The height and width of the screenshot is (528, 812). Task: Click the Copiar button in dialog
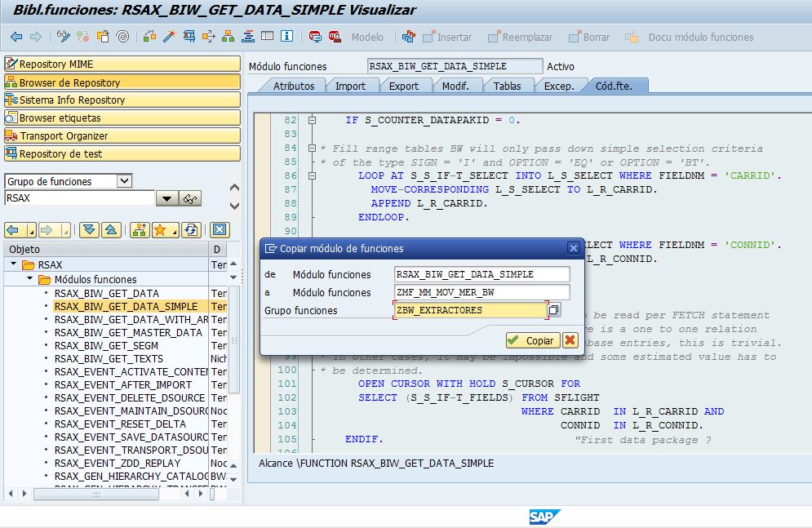[532, 340]
